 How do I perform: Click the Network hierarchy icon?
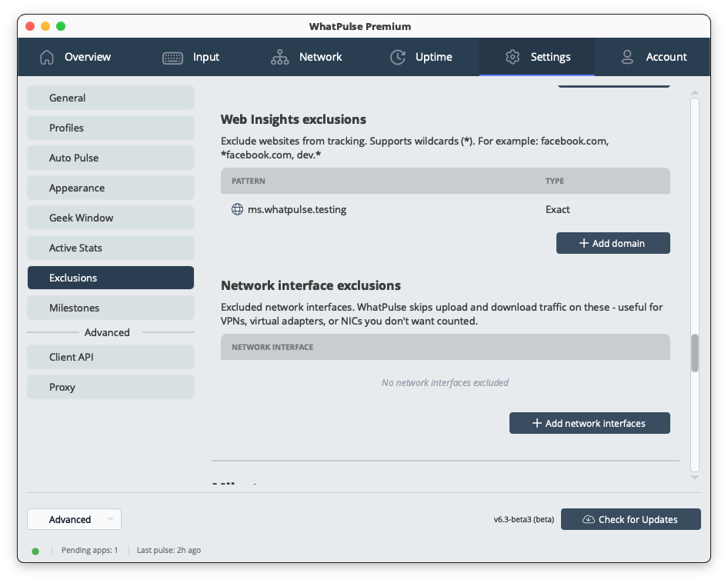coord(280,57)
